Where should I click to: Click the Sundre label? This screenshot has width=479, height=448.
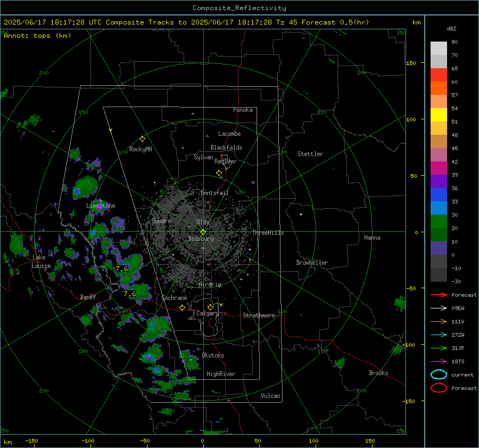click(x=161, y=221)
